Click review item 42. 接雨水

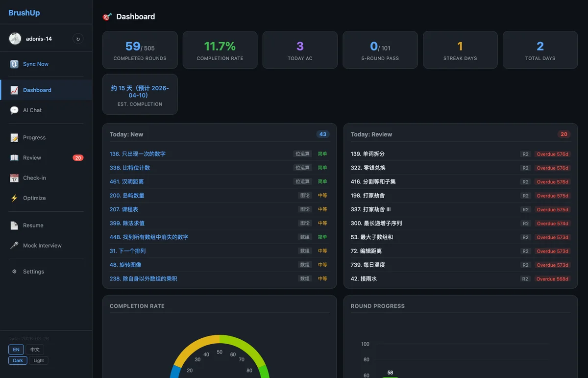tap(364, 279)
